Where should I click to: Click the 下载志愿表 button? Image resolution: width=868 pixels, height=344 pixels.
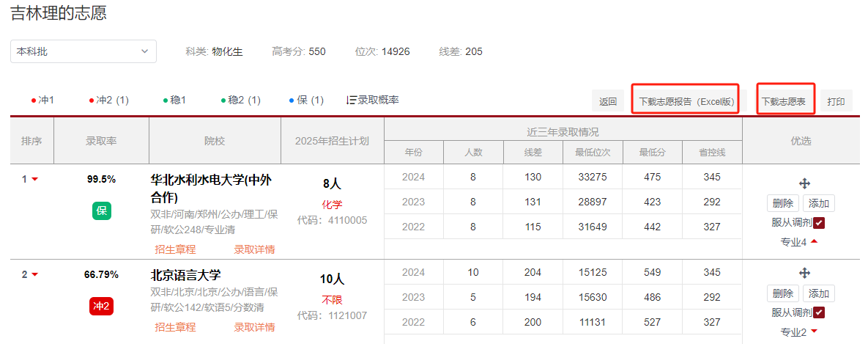783,102
